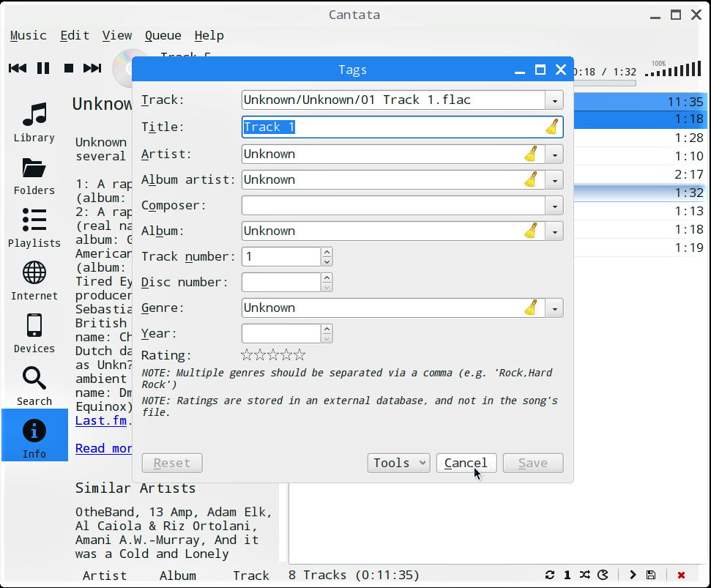Toggle shuffle (random) playback
711x588 pixels.
click(x=585, y=575)
